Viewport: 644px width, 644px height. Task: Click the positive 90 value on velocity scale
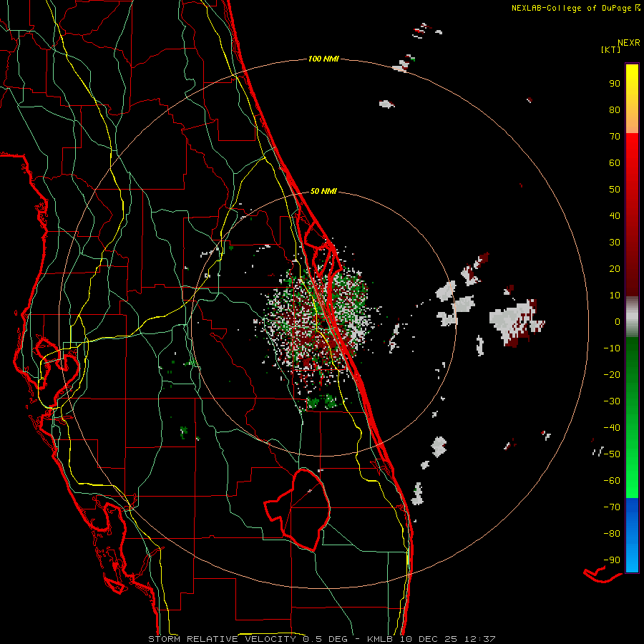click(x=615, y=84)
